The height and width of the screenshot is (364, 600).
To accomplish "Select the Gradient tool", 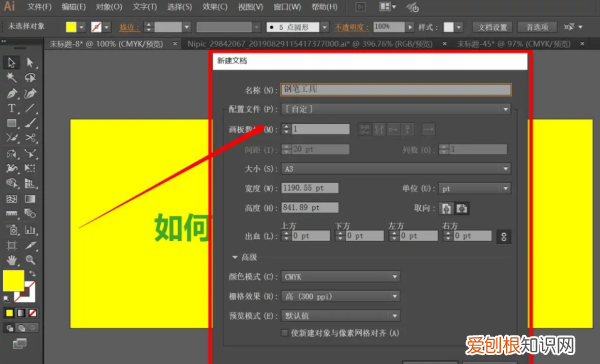I will [x=30, y=199].
